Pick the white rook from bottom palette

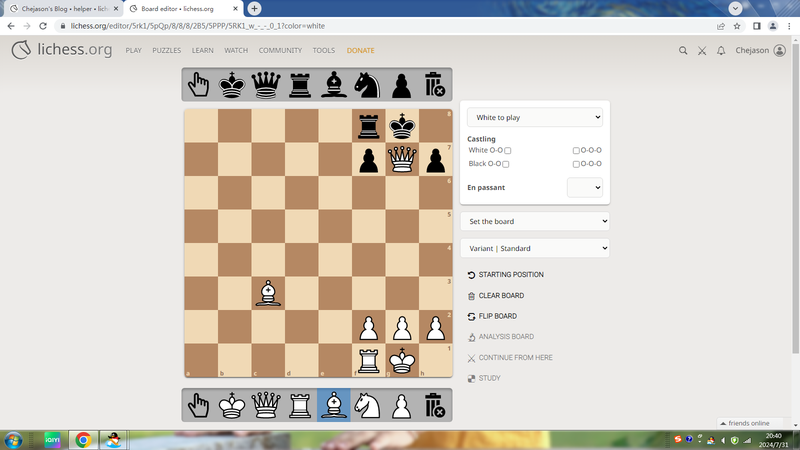300,405
